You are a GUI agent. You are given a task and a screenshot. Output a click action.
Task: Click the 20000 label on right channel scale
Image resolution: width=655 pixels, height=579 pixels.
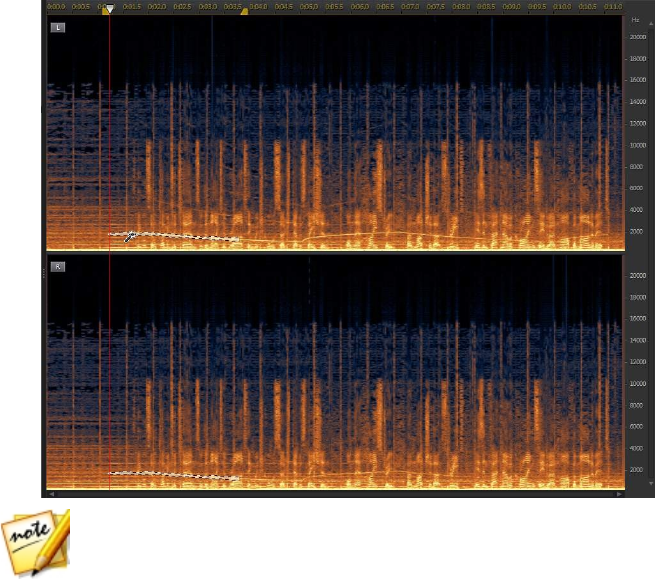(x=638, y=276)
